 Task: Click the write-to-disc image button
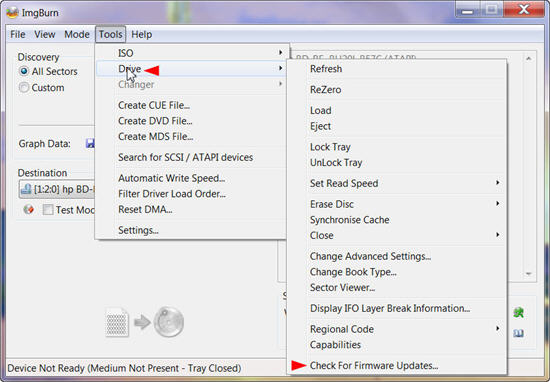point(145,322)
